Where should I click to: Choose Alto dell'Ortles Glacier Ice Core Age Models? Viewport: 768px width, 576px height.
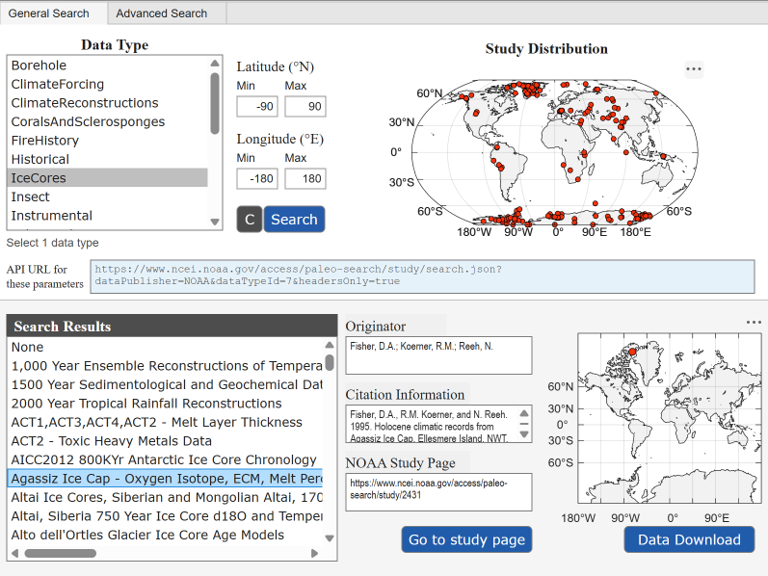(166, 535)
